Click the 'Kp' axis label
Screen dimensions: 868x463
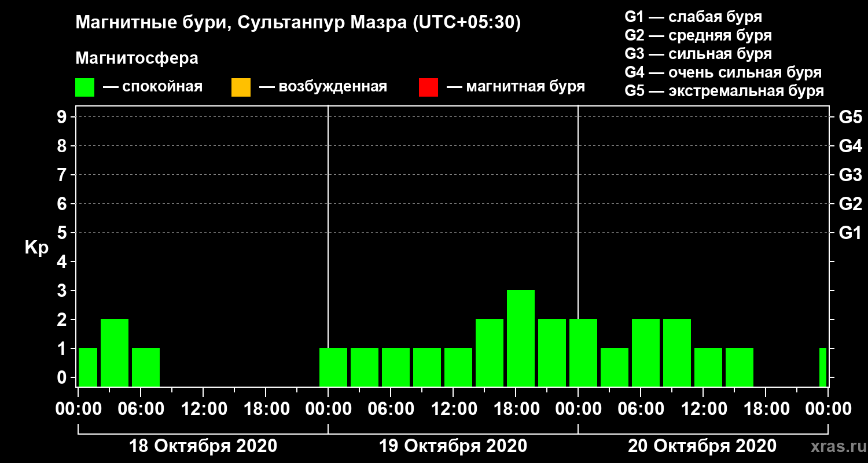[x=36, y=248]
